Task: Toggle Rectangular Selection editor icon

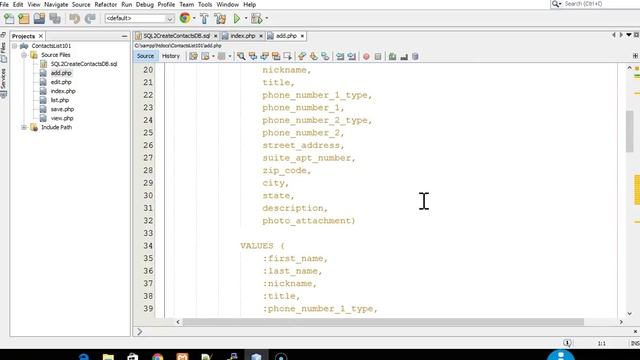Action: (287, 56)
